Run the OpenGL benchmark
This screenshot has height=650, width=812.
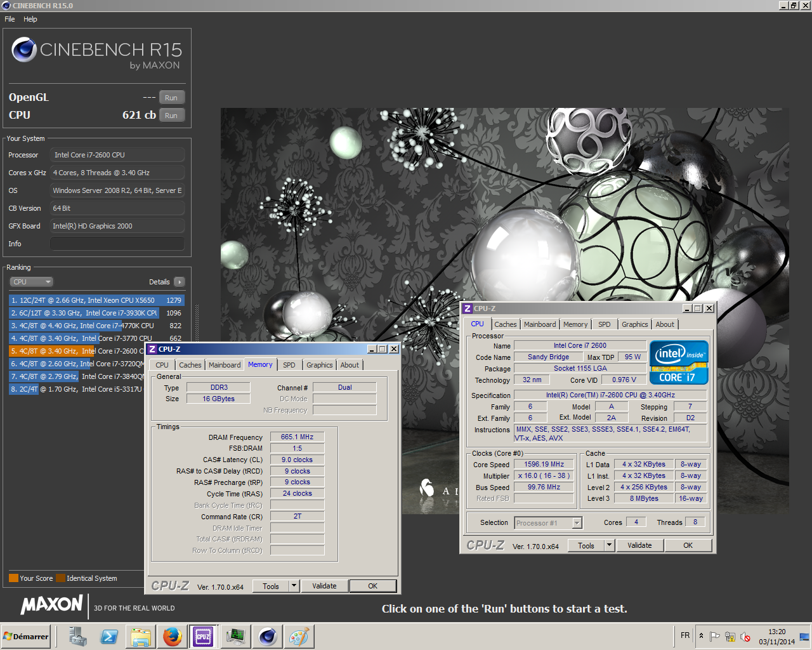171,98
